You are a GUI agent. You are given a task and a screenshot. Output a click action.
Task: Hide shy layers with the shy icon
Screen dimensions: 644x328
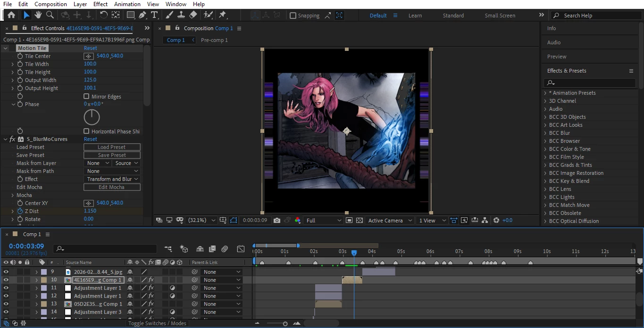point(200,249)
